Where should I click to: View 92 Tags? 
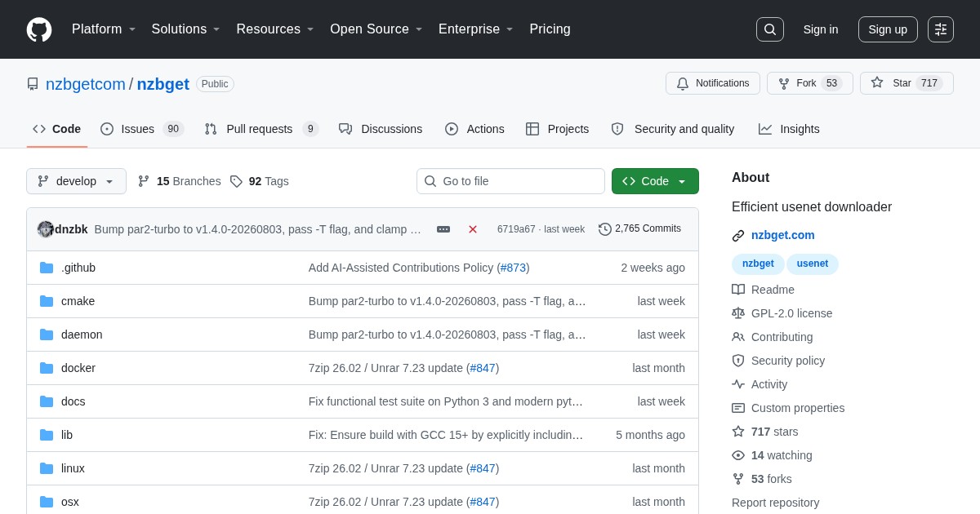click(x=260, y=181)
